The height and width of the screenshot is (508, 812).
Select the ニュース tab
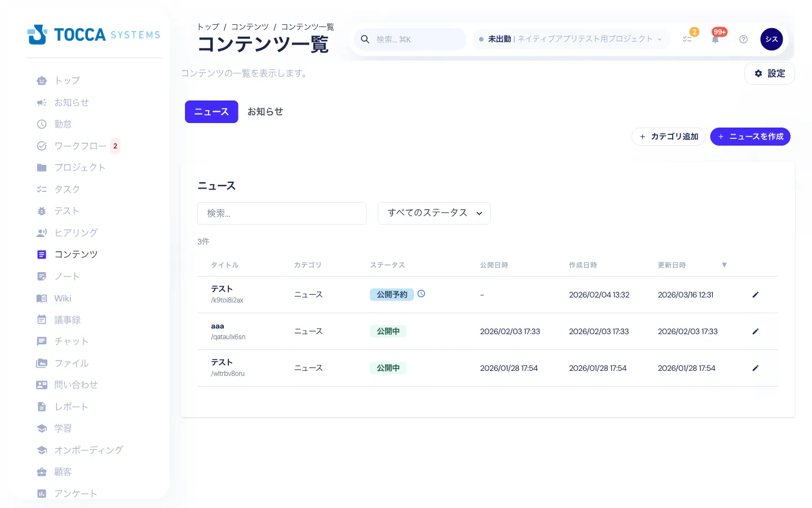(211, 112)
